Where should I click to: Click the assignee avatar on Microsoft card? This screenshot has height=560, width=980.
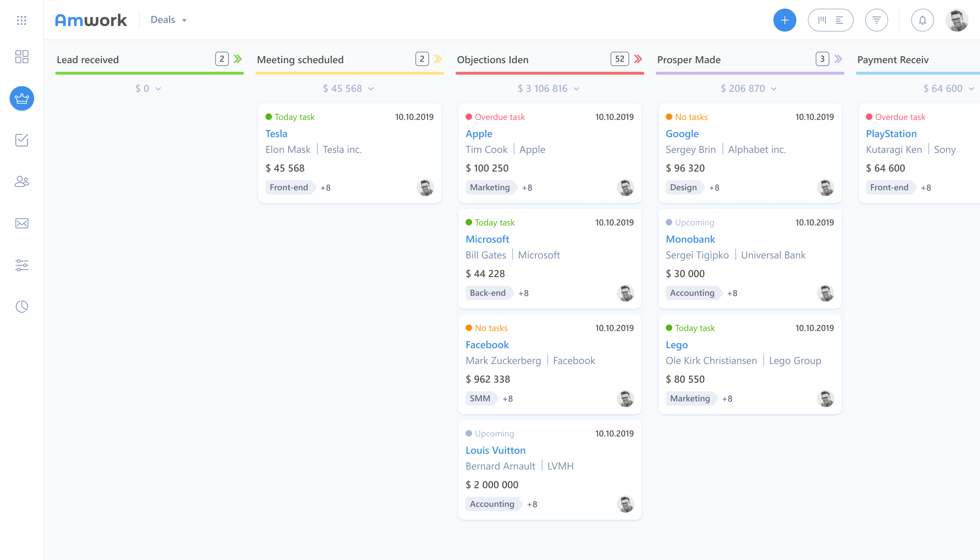(x=625, y=293)
